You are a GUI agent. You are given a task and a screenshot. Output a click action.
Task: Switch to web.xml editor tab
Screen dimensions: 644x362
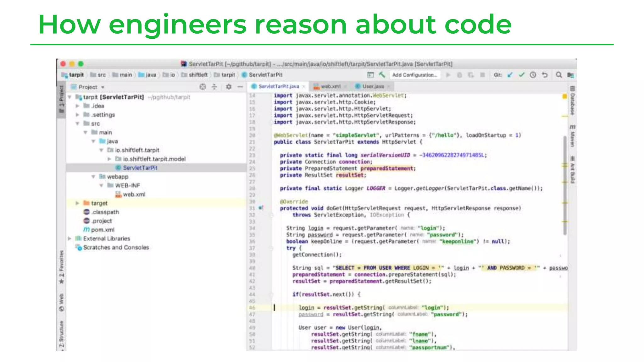pos(330,86)
